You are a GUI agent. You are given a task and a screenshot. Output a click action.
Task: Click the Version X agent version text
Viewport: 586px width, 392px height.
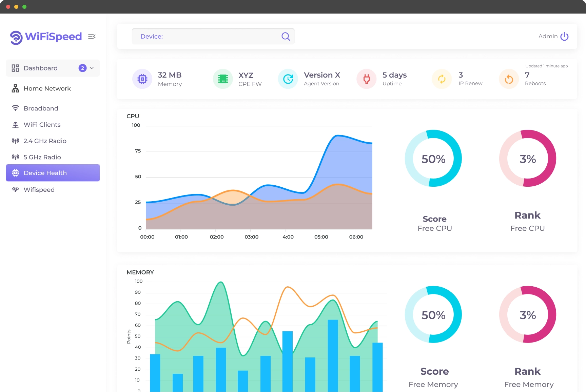(322, 75)
